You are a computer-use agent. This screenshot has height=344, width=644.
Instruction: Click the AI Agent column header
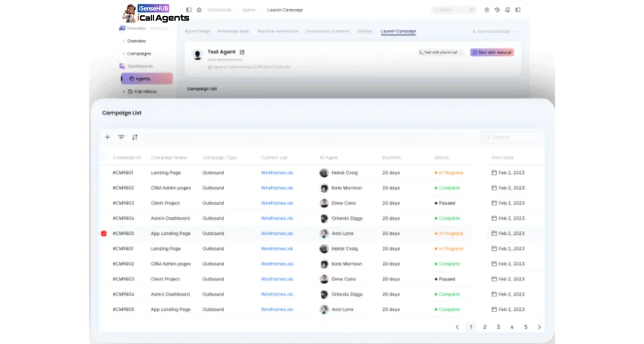coord(328,158)
